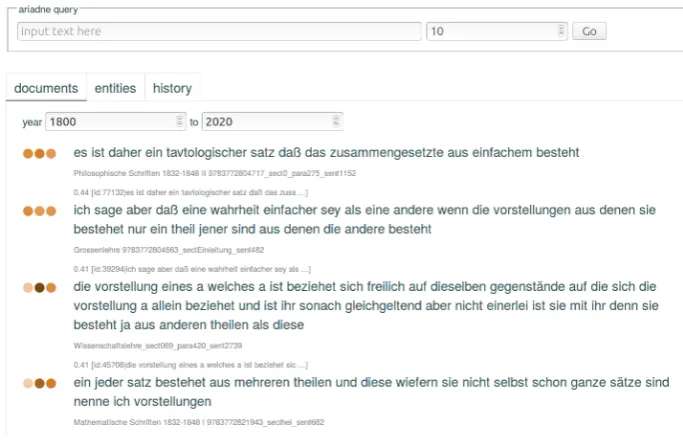Image resolution: width=683 pixels, height=440 pixels.
Task: Click source 'Wissenschaftslehre_sect069_para420' line
Action: pyautogui.click(x=158, y=346)
